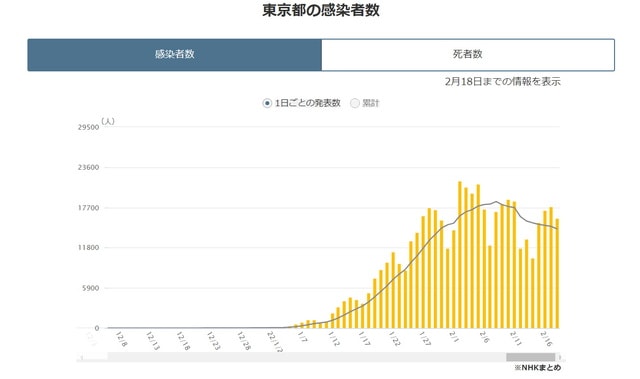Click the 12/18 x-axis date label
The height and width of the screenshot is (379, 640).
(183, 341)
